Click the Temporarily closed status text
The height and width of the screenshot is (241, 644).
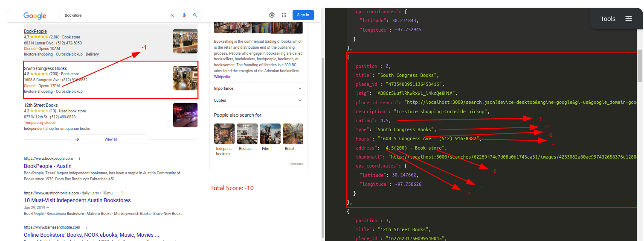click(40, 123)
